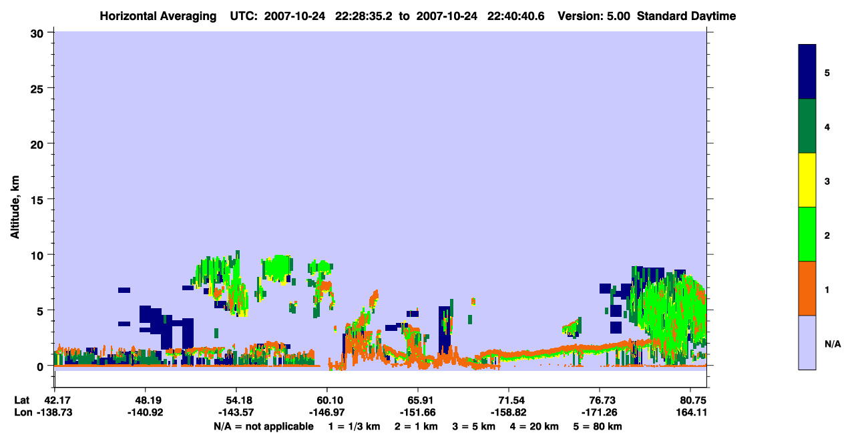Click the orange colorbar segment labeled 1

(807, 288)
